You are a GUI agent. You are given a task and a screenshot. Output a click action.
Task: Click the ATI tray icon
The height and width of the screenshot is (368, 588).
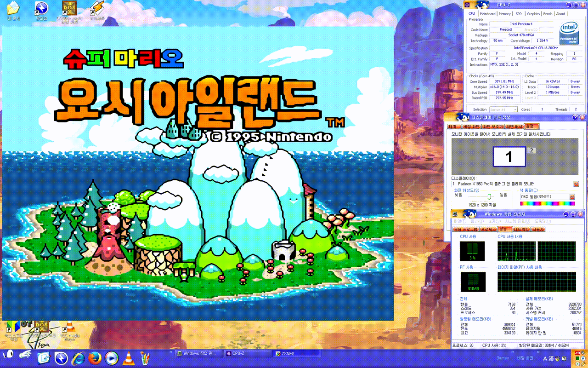[x=577, y=352]
